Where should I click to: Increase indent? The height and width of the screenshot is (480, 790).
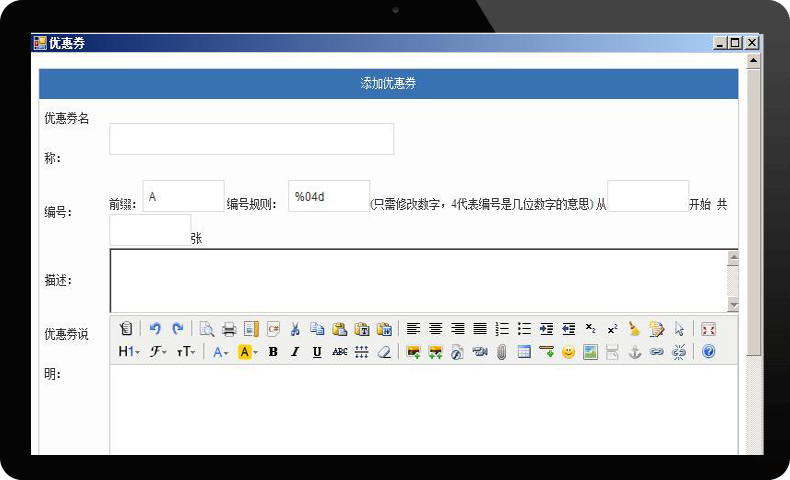coord(546,329)
